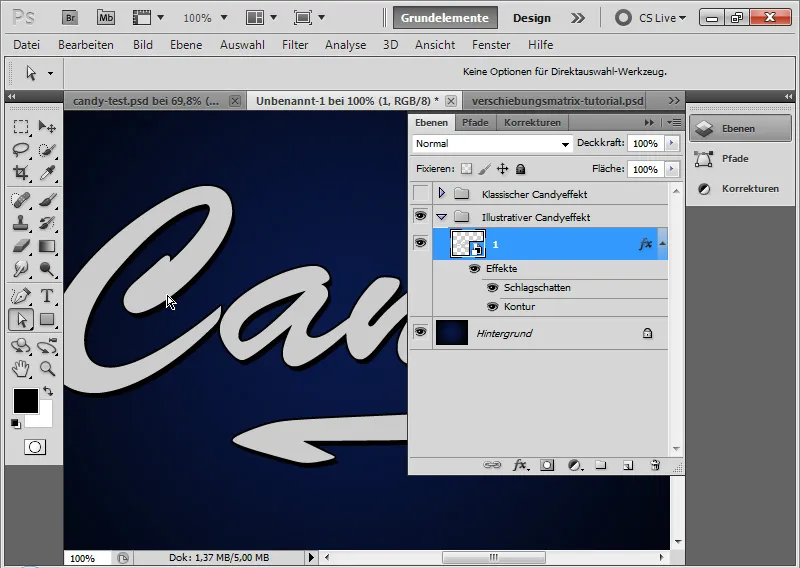800x568 pixels.
Task: Select the Eyedropper tool
Action: 47,172
